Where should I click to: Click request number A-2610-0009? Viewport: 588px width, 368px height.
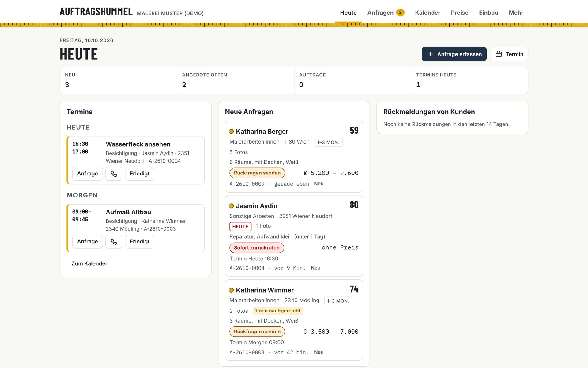point(247,184)
